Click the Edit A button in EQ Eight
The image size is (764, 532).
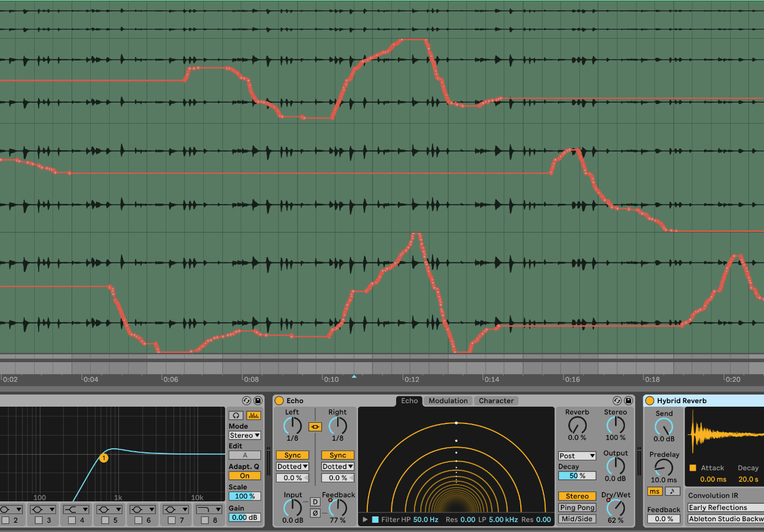tap(246, 455)
